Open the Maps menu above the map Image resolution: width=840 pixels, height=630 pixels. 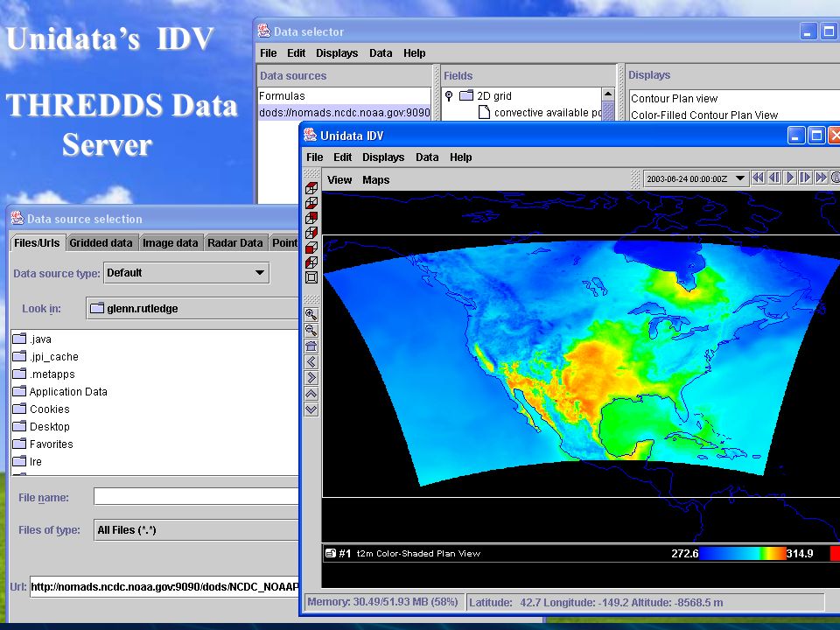375,180
